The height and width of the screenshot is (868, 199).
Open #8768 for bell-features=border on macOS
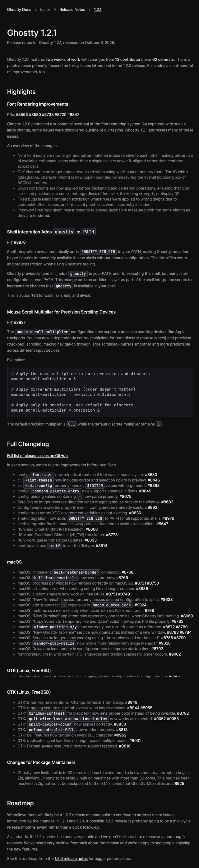point(127,572)
